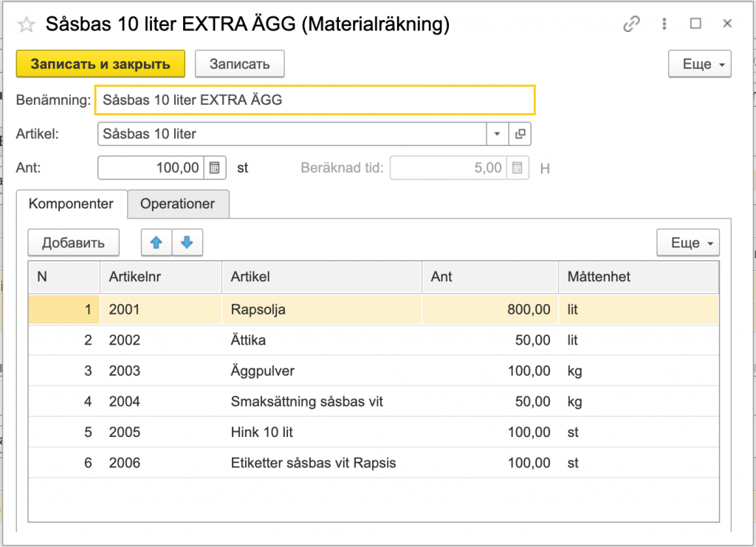Select the Komponenter tab
Image resolution: width=756 pixels, height=547 pixels.
coord(71,204)
